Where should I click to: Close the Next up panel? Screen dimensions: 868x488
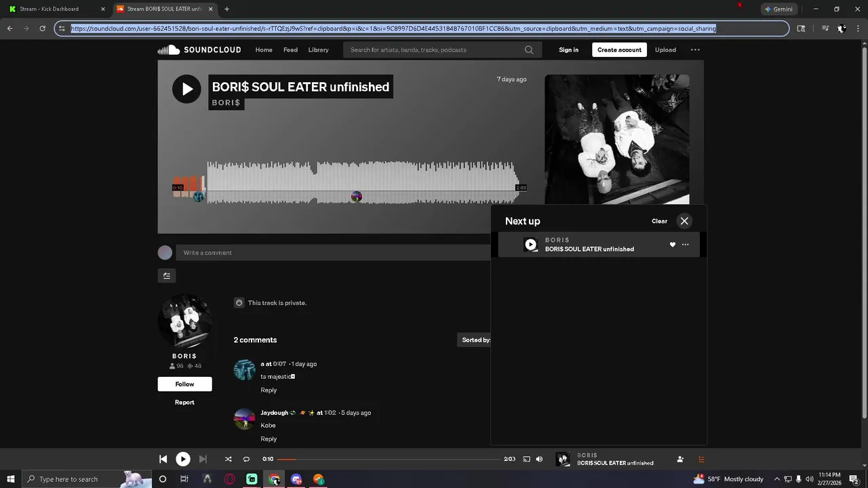(x=684, y=221)
